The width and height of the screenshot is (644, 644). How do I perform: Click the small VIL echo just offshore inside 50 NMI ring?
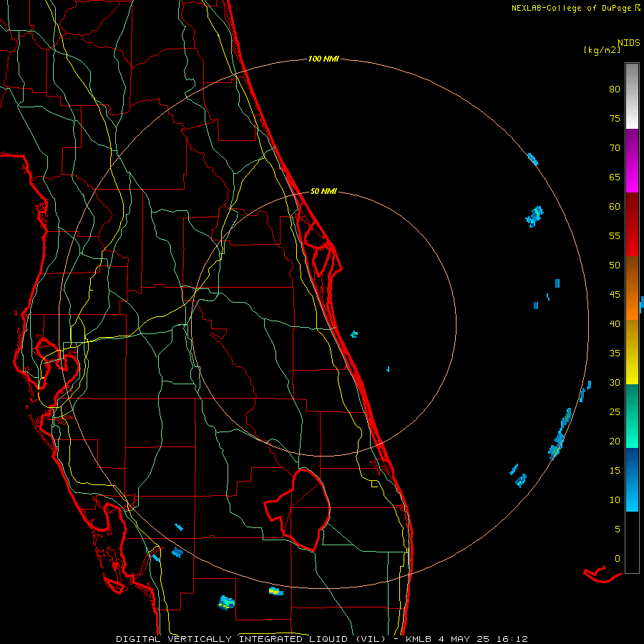point(354,334)
